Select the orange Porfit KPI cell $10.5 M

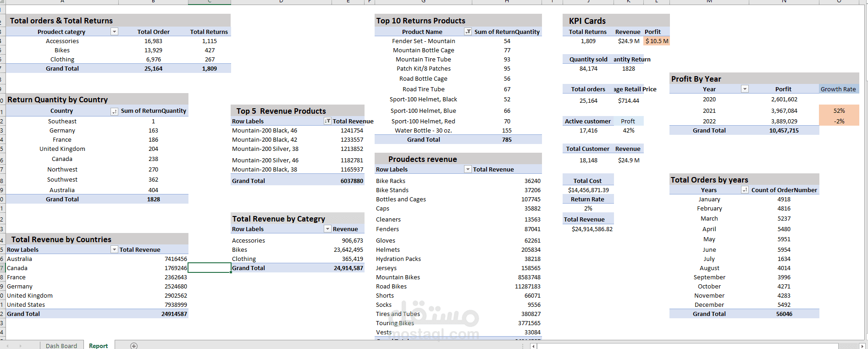[x=657, y=41]
